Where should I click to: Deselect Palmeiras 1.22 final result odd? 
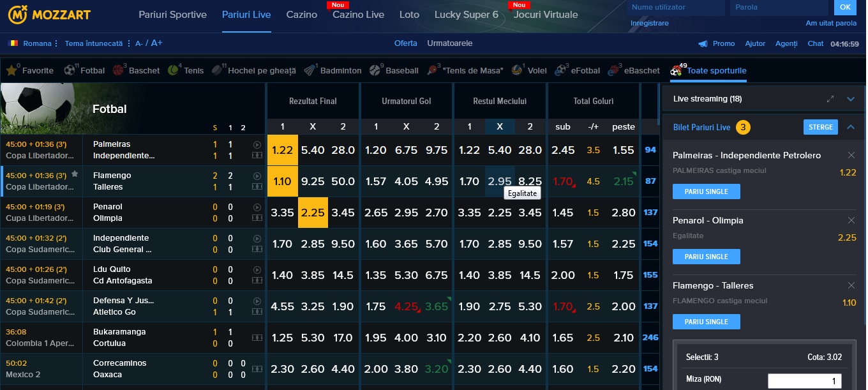click(282, 150)
